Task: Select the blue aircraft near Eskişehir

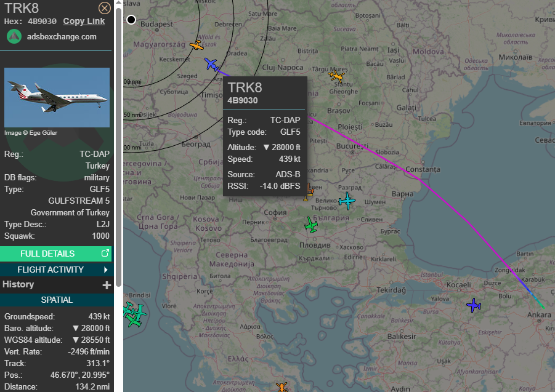Action: [473, 305]
